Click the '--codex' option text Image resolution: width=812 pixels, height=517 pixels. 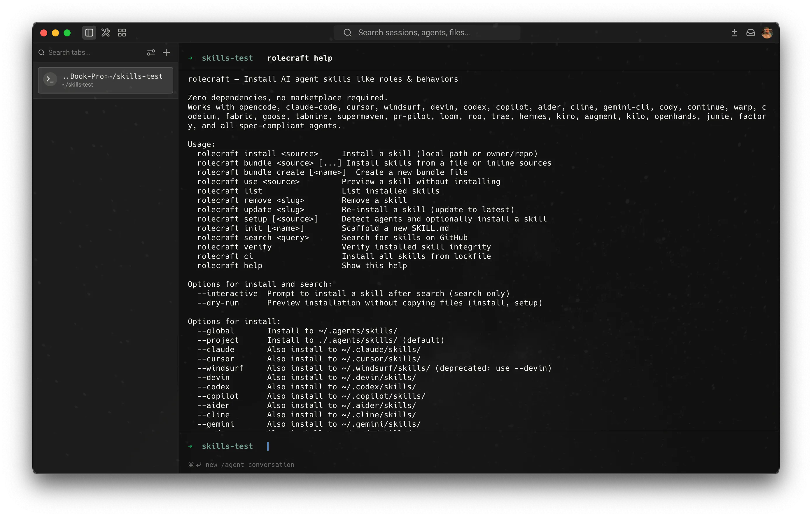[x=213, y=387]
